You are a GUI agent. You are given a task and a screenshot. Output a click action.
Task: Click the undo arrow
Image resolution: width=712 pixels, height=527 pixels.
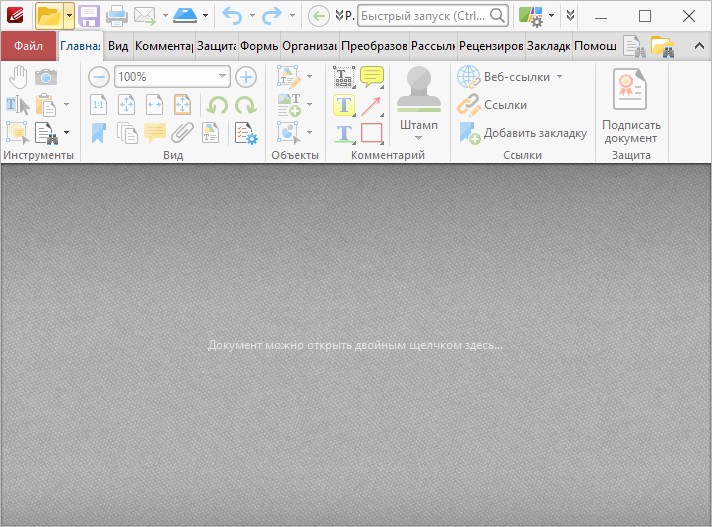(232, 16)
